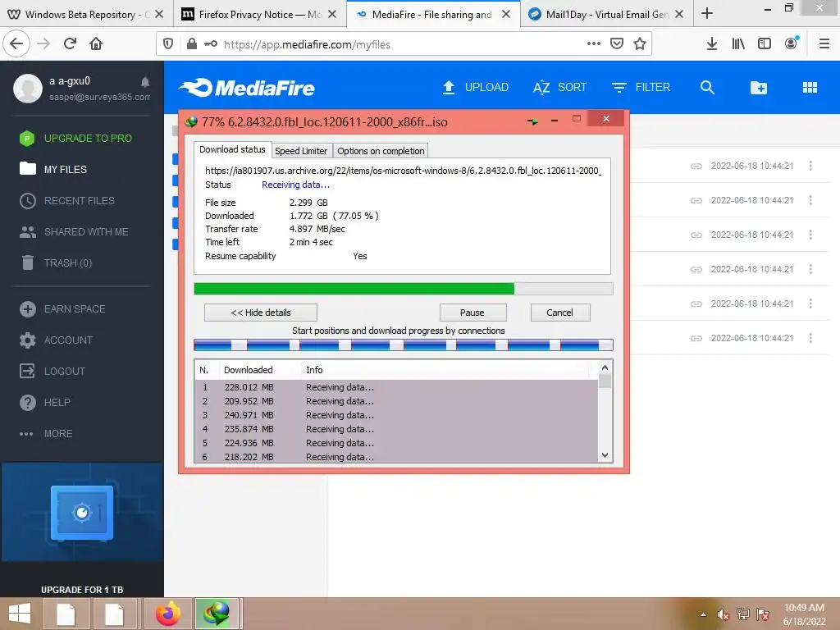Image resolution: width=840 pixels, height=630 pixels.
Task: Select the Download status tab
Action: point(232,149)
